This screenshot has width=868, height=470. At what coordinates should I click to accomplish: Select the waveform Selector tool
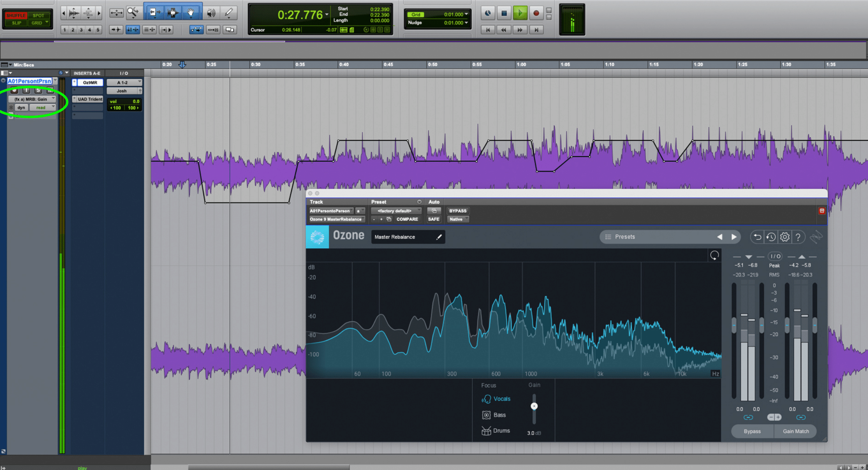point(173,13)
